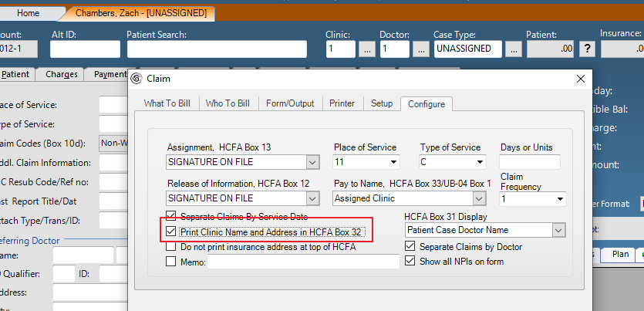Toggle Show all NPIs on form

click(x=410, y=262)
